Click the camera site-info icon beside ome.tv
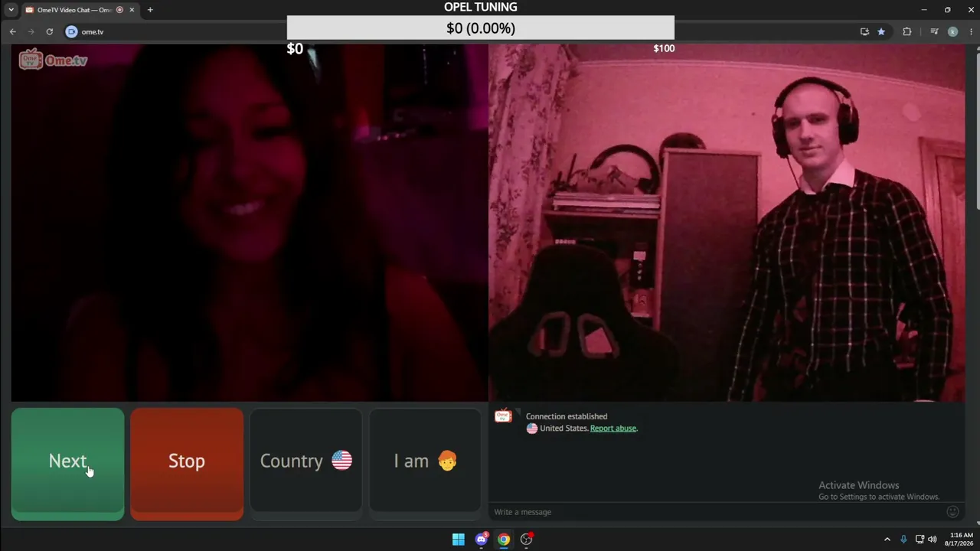Viewport: 980px width, 551px height. pos(71,31)
